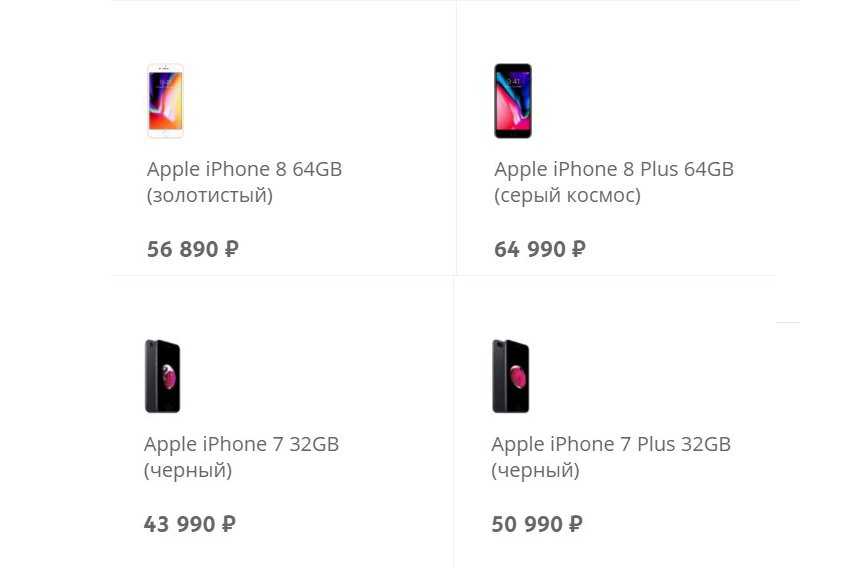864x568 pixels.
Task: Click (черный) label under iPhone 7 32GB
Action: 188,470
